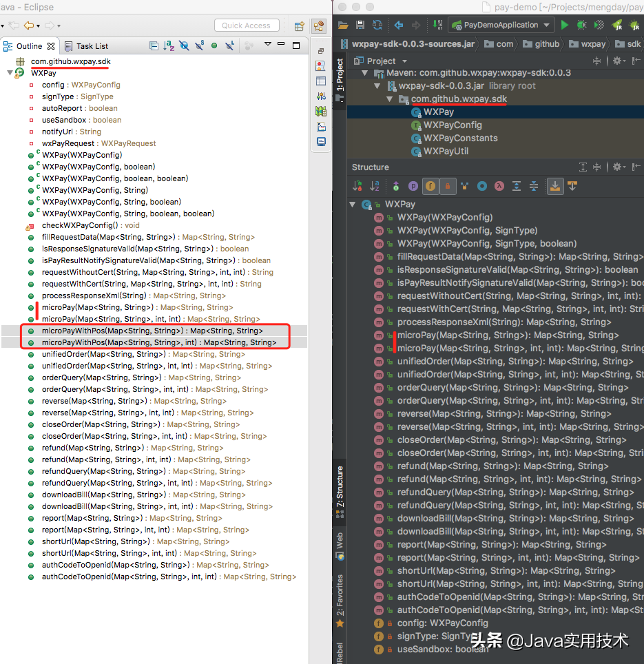Click IntelliJ Synchronize icon

click(377, 25)
